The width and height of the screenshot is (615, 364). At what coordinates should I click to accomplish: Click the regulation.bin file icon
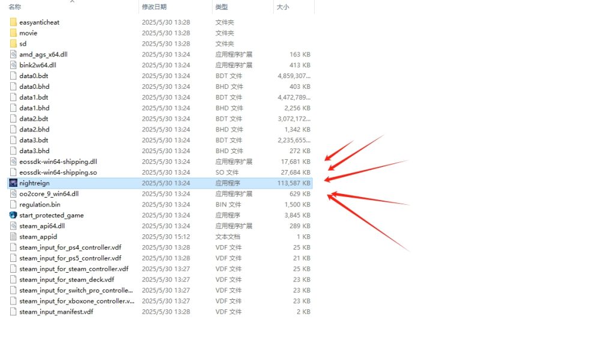point(13,204)
